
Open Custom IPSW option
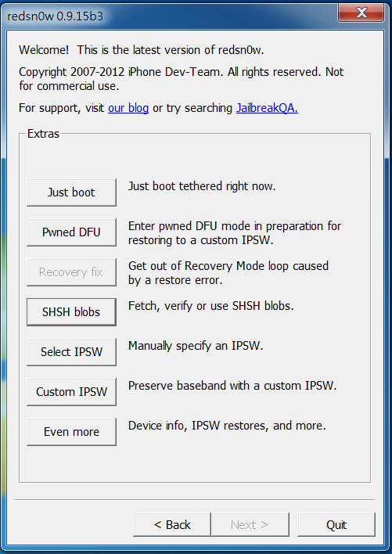tap(71, 392)
